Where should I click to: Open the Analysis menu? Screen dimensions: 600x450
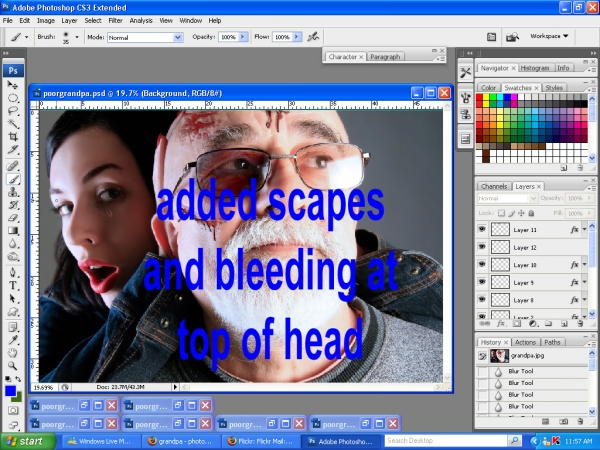[141, 21]
